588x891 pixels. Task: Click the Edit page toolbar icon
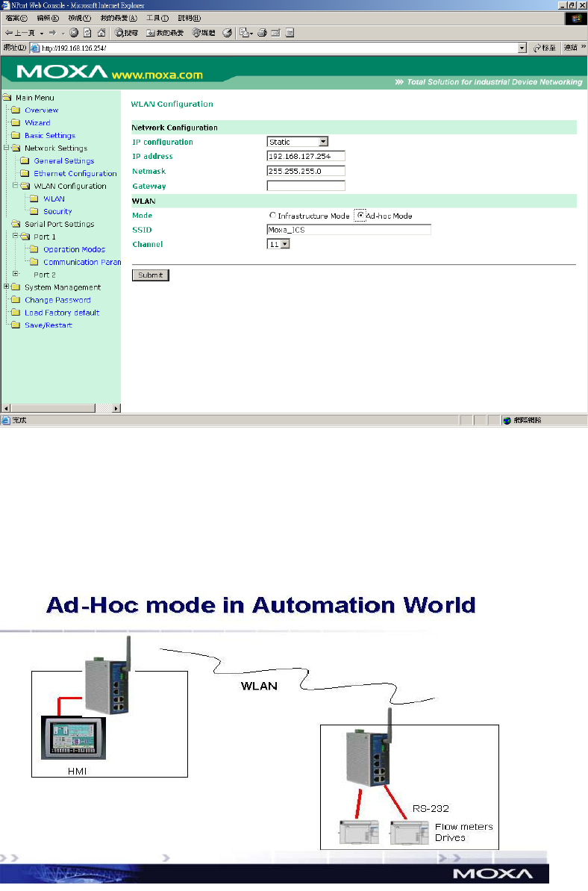[x=275, y=33]
